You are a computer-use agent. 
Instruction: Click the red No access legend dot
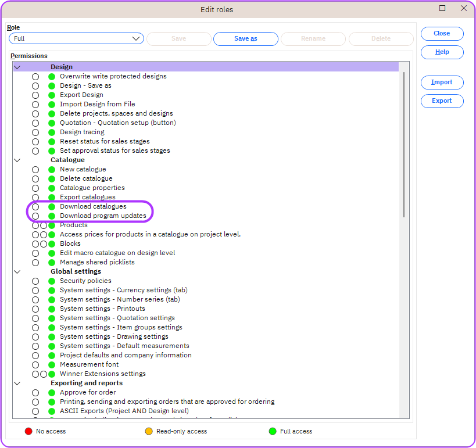28,431
